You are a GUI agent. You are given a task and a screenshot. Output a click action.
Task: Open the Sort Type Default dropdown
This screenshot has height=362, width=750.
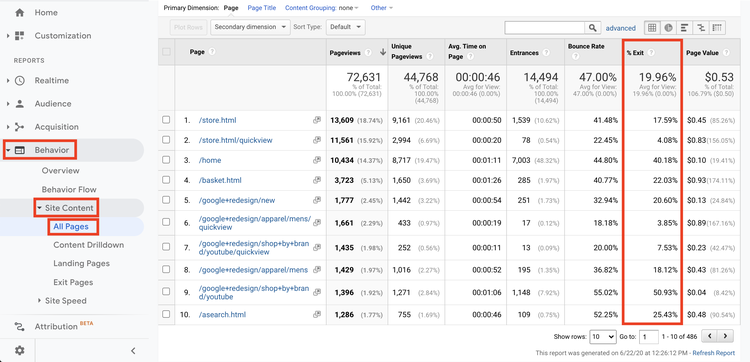346,27
